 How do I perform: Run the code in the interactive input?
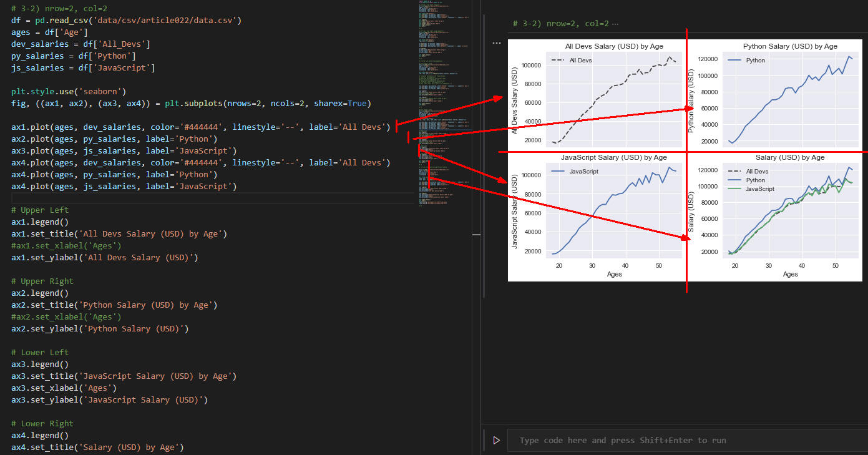(x=496, y=441)
